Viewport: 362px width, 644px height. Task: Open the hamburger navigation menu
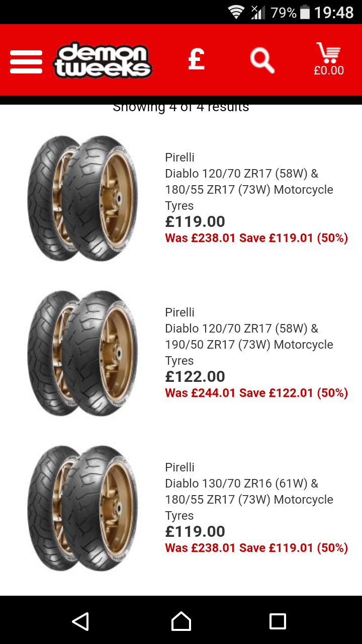point(26,61)
